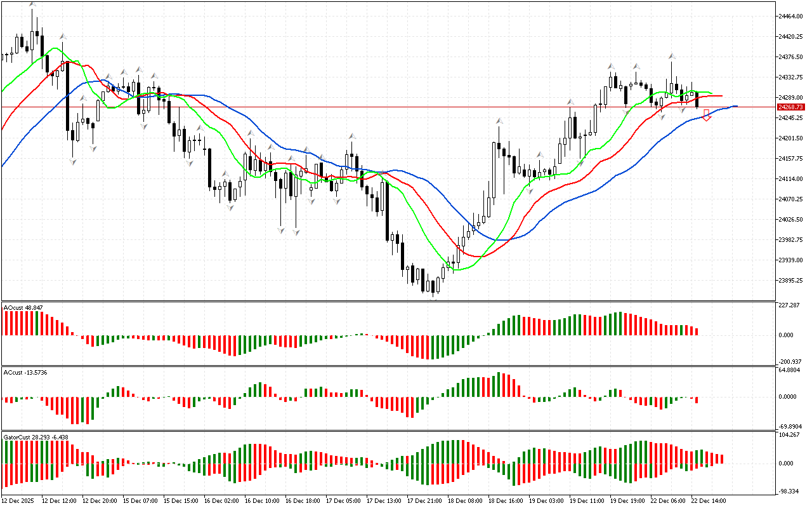The height and width of the screenshot is (508, 812).
Task: Click the up fractal above the highest candle
Action: 32,4
